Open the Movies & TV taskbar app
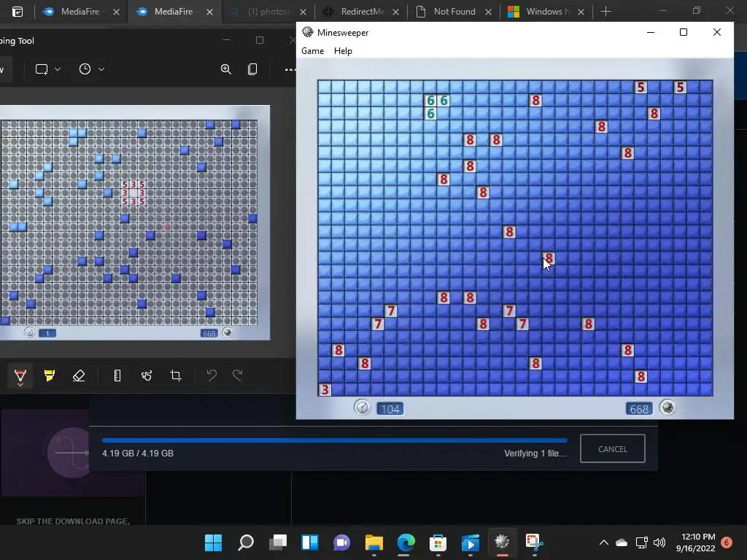 pyautogui.click(x=471, y=542)
